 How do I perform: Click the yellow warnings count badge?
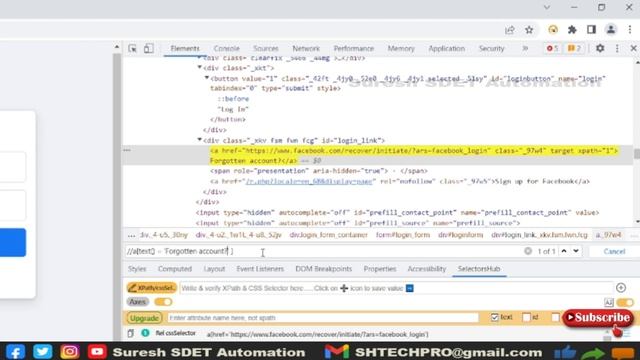pos(574,48)
